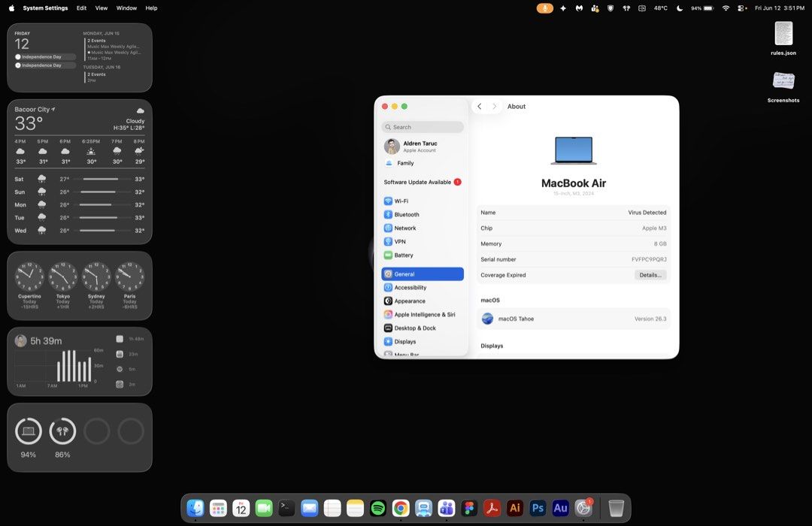Launch FaceTime from the Dock

264,509
